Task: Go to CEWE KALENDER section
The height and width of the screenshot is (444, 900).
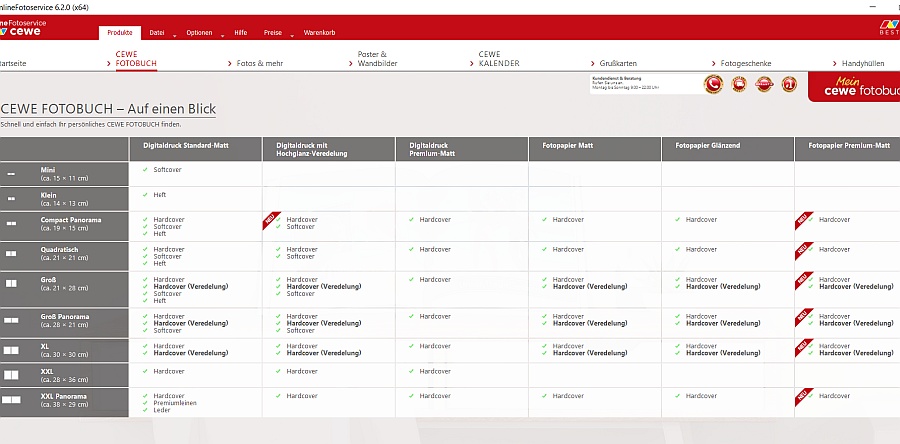Action: click(x=499, y=59)
